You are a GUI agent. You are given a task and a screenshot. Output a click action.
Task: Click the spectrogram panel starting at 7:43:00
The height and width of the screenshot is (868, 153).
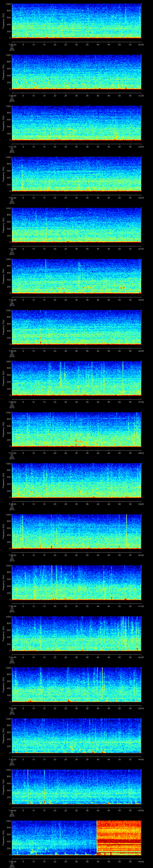(x=77, y=736)
